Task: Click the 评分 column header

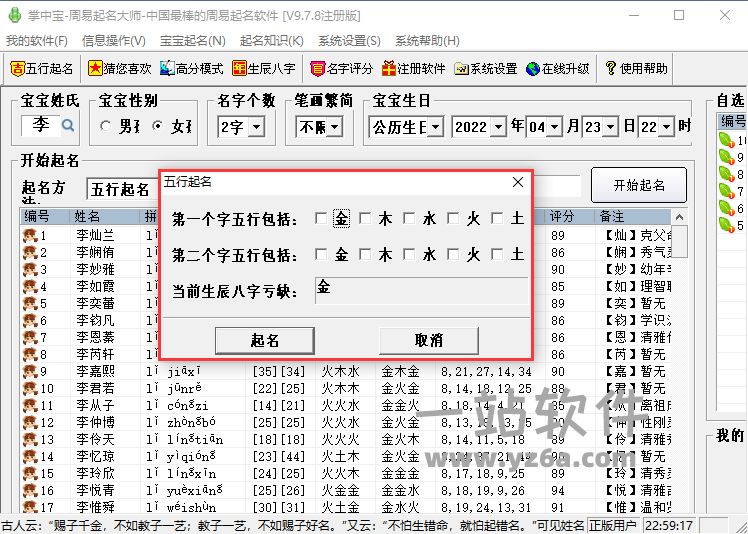Action: tap(570, 217)
